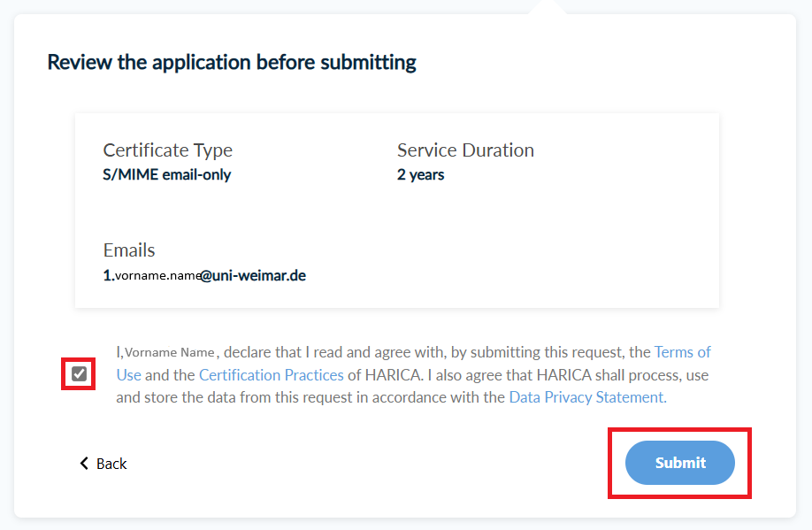Click the 'Vorname Name' text in the declaration
This screenshot has height=530, width=812.
(170, 352)
